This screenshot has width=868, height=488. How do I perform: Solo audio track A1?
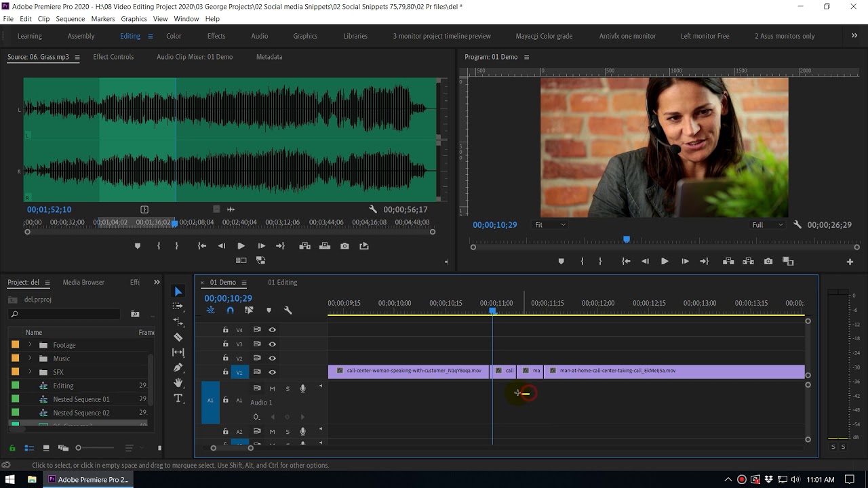click(288, 388)
